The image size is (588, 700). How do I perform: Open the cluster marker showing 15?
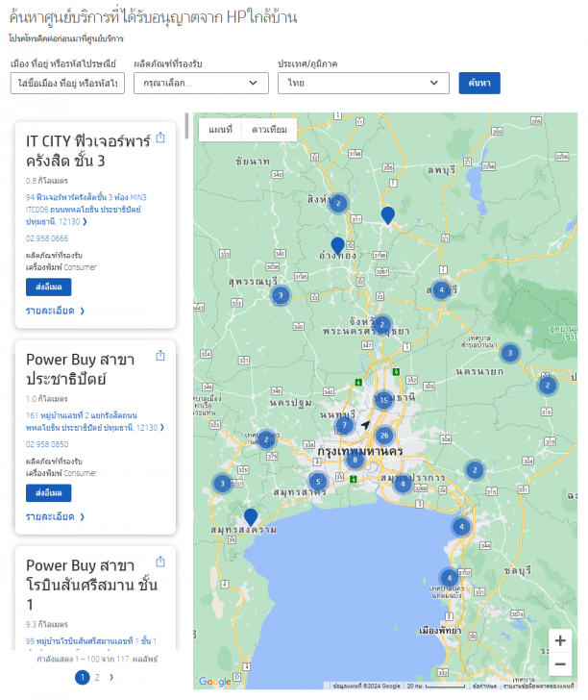coord(383,400)
